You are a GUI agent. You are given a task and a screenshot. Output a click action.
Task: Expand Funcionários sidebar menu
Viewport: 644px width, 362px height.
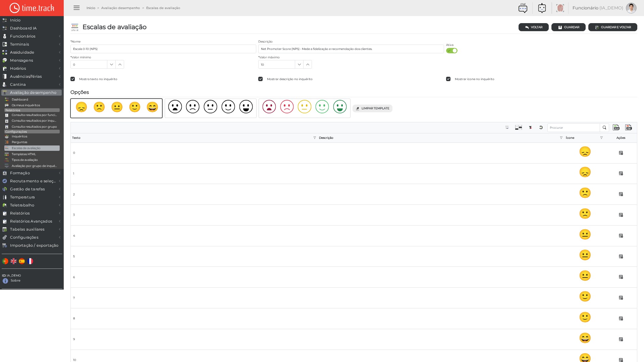click(32, 36)
